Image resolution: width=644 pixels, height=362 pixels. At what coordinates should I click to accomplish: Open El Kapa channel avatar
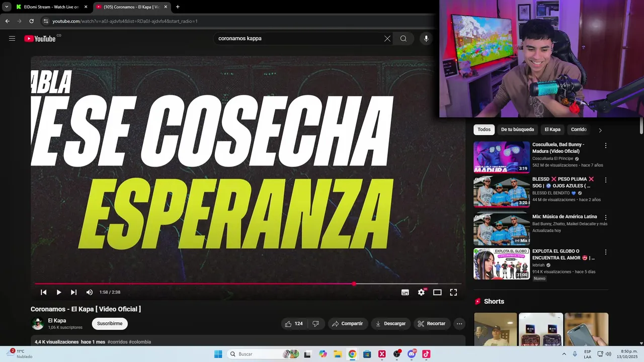click(38, 324)
